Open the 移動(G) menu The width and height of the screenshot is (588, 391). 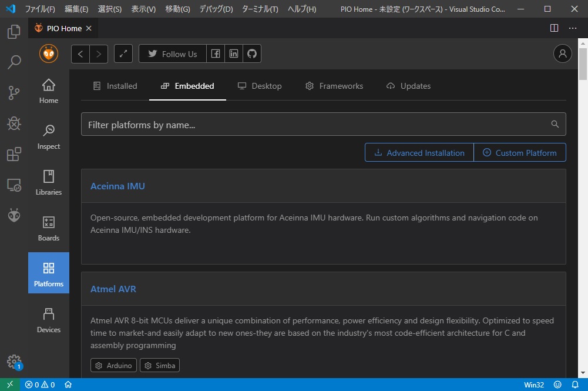pyautogui.click(x=178, y=9)
